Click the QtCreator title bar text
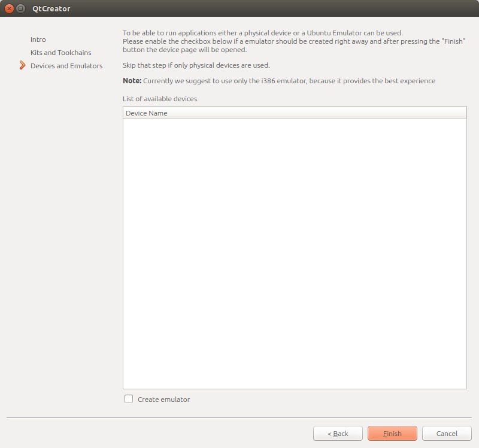This screenshot has height=448, width=479. click(x=51, y=8)
